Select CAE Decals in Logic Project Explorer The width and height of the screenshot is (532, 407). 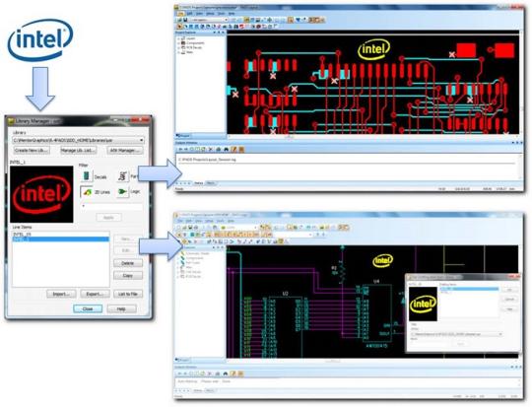(194, 272)
